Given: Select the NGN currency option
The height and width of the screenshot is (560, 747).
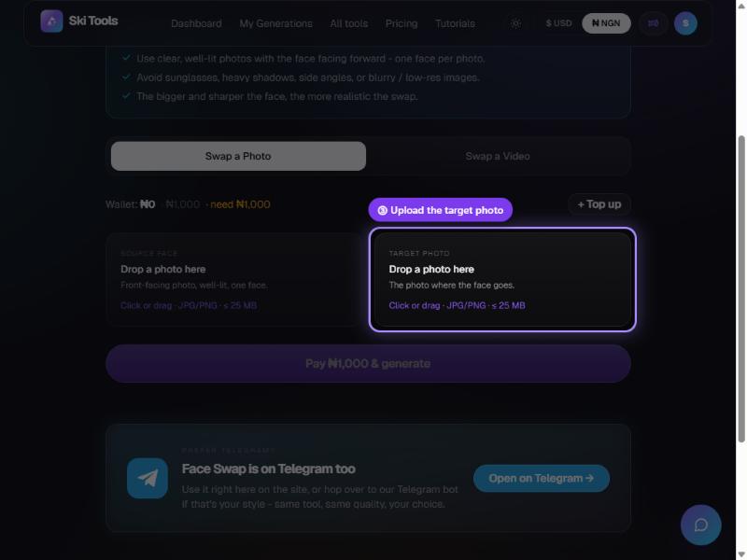Looking at the screenshot, I should [606, 23].
